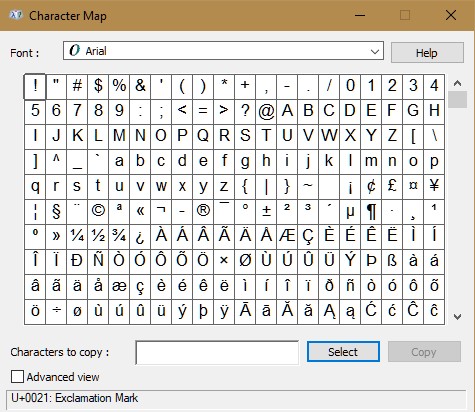This screenshot has height=412, width=475.
Task: Select the copyright © symbol
Action: tap(98, 212)
